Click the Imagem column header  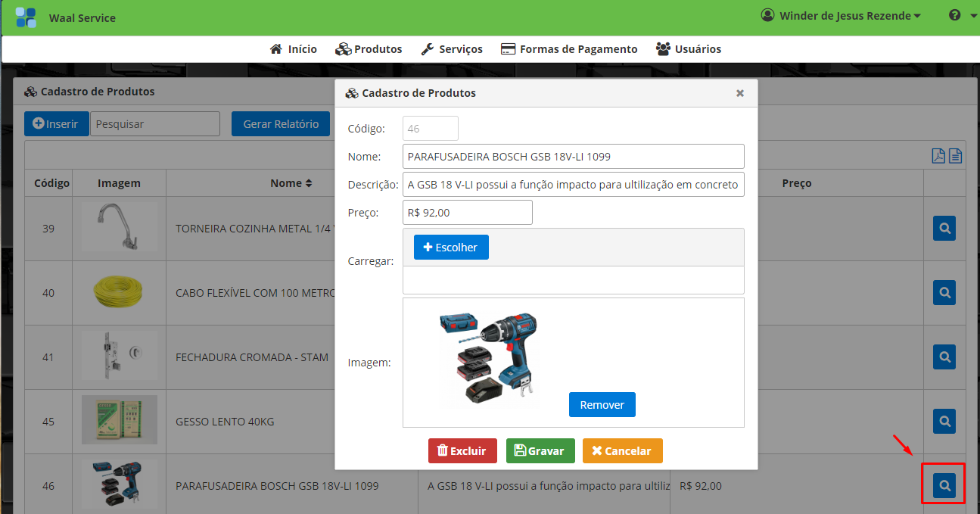pyautogui.click(x=119, y=183)
